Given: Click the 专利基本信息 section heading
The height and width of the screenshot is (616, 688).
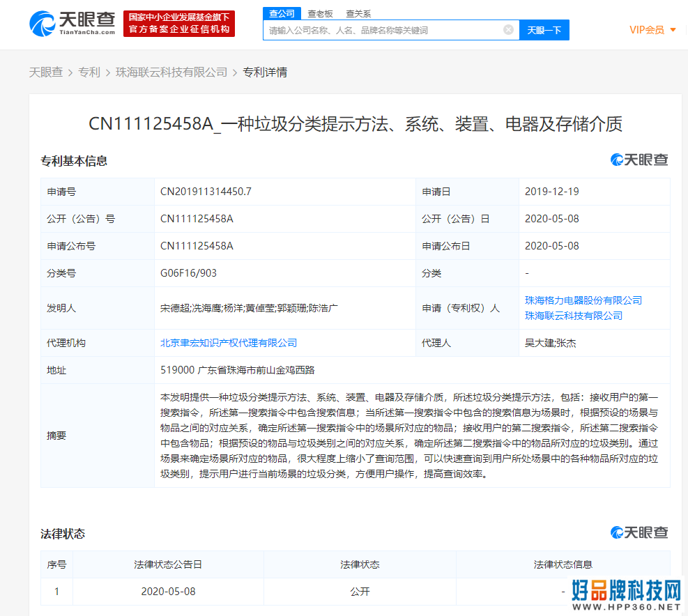Looking at the screenshot, I should tap(74, 161).
